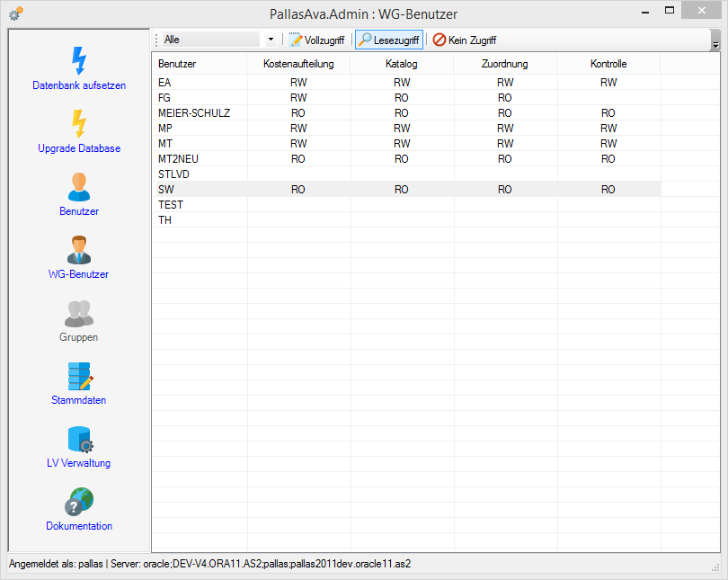Minimize the PallasAva.Admin window
The width and height of the screenshot is (728, 580).
[x=645, y=11]
